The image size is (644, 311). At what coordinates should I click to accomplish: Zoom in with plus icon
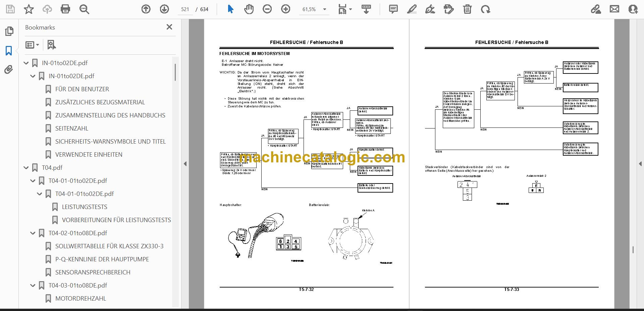click(286, 9)
